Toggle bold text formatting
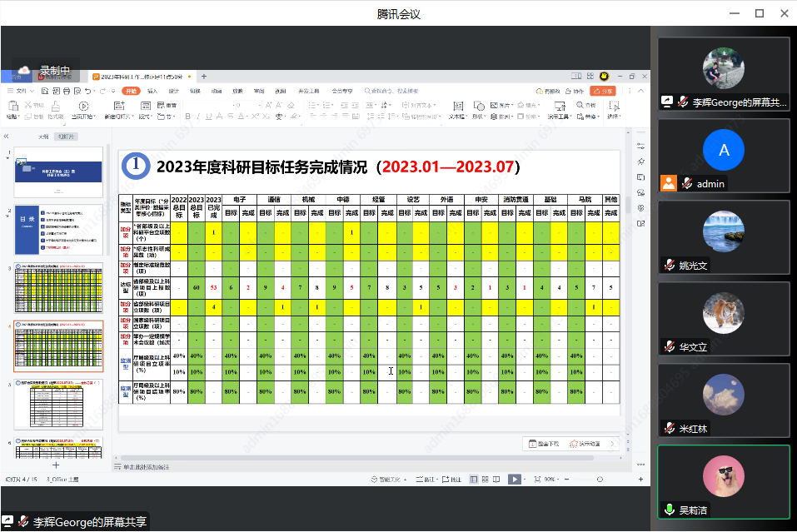 coord(187,117)
